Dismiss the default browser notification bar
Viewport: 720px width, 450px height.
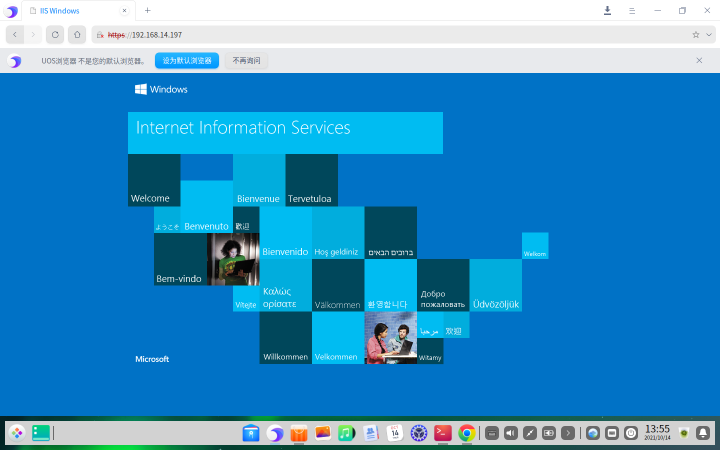(699, 60)
